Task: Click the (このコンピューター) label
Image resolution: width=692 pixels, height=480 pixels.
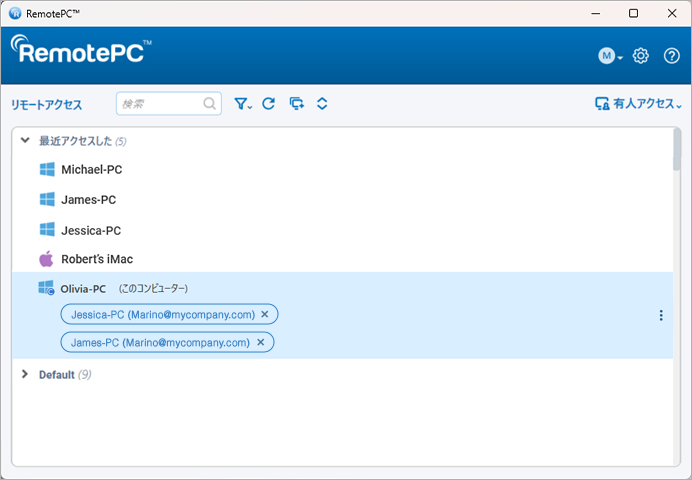Action: click(x=153, y=289)
